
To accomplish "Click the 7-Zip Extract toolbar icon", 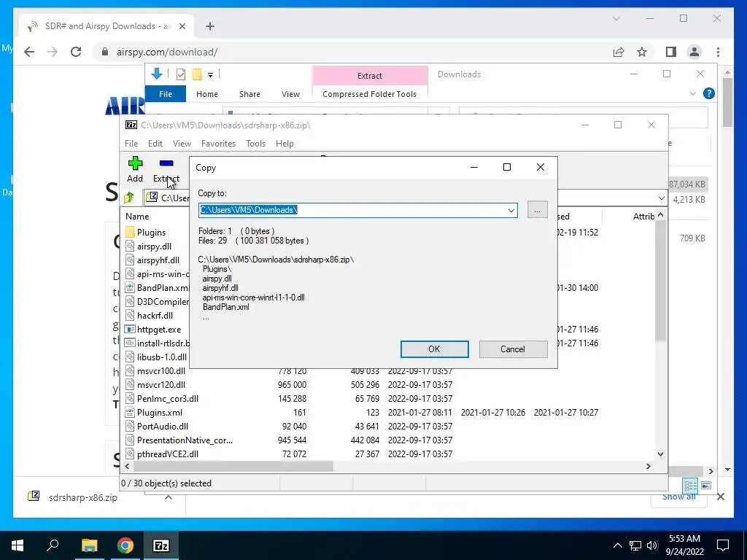I will pyautogui.click(x=166, y=163).
